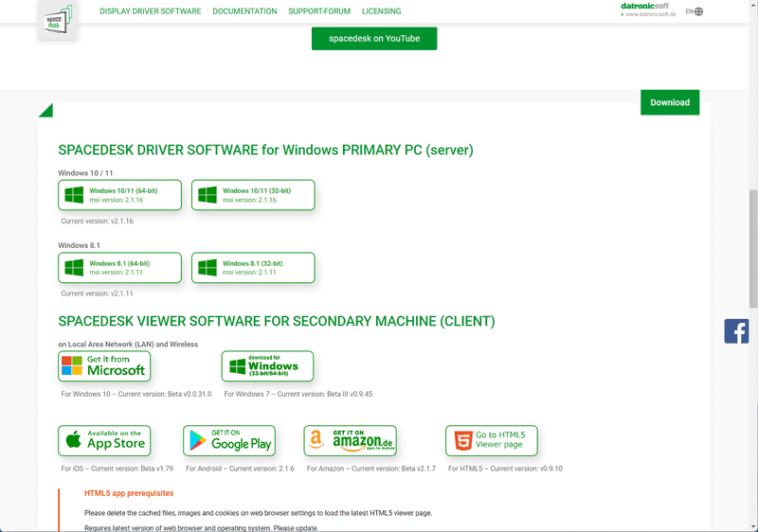Click the EN language label
Viewport: 758px width, 532px height.
click(690, 11)
